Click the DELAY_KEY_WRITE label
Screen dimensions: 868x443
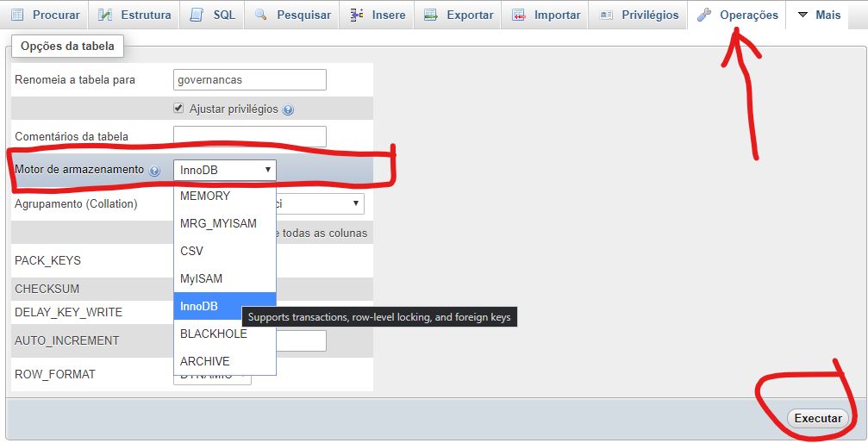pos(69,312)
